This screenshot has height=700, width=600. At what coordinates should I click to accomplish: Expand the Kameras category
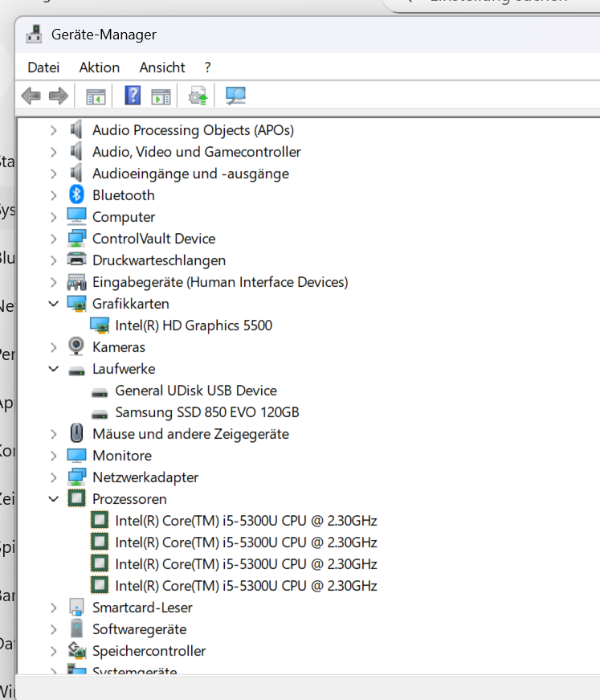click(x=54, y=347)
